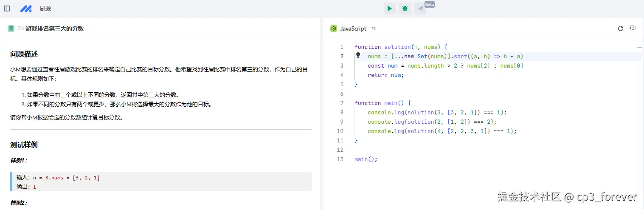The width and height of the screenshot is (644, 210).
Task: Click the green Node.js language icon
Action: tap(334, 28)
